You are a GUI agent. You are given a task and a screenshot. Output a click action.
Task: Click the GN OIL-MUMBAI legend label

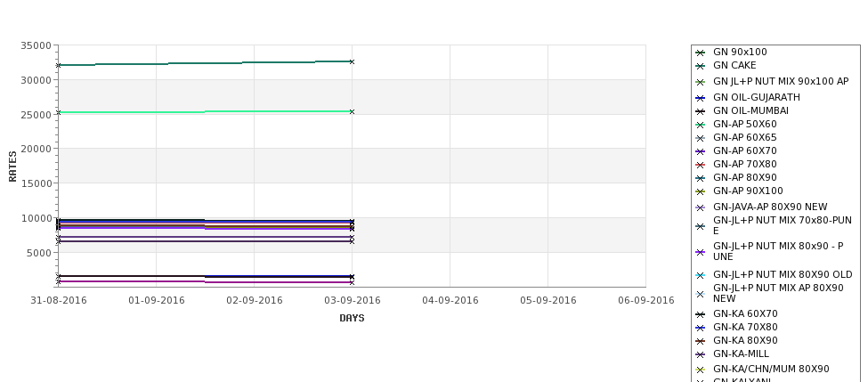tap(750, 110)
